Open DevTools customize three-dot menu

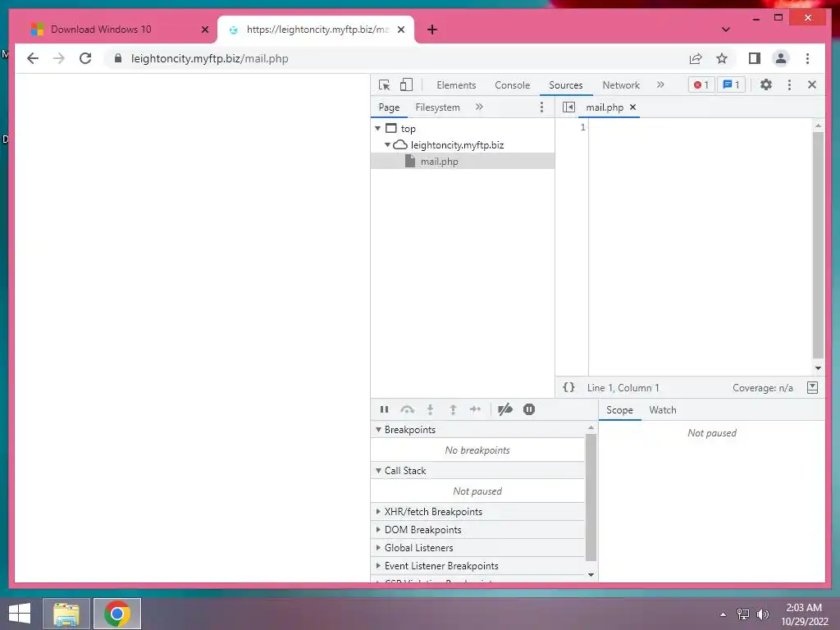(x=789, y=84)
